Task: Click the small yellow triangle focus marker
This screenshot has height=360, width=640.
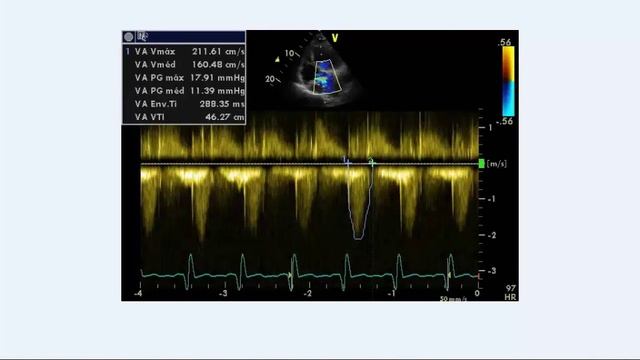Action: click(x=277, y=60)
